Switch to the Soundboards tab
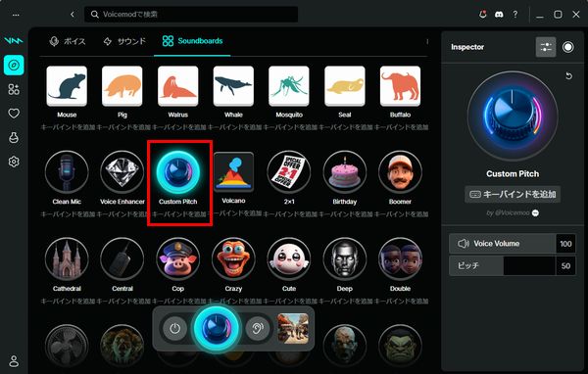 coord(192,41)
